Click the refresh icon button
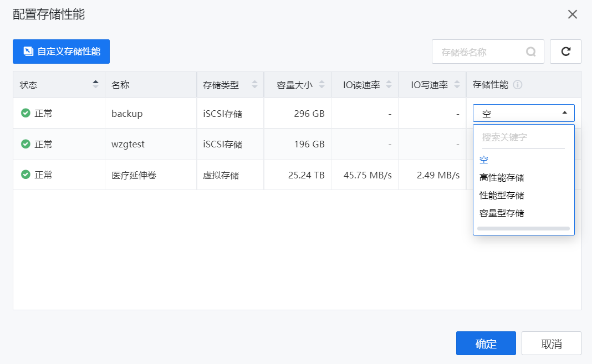 [565, 52]
